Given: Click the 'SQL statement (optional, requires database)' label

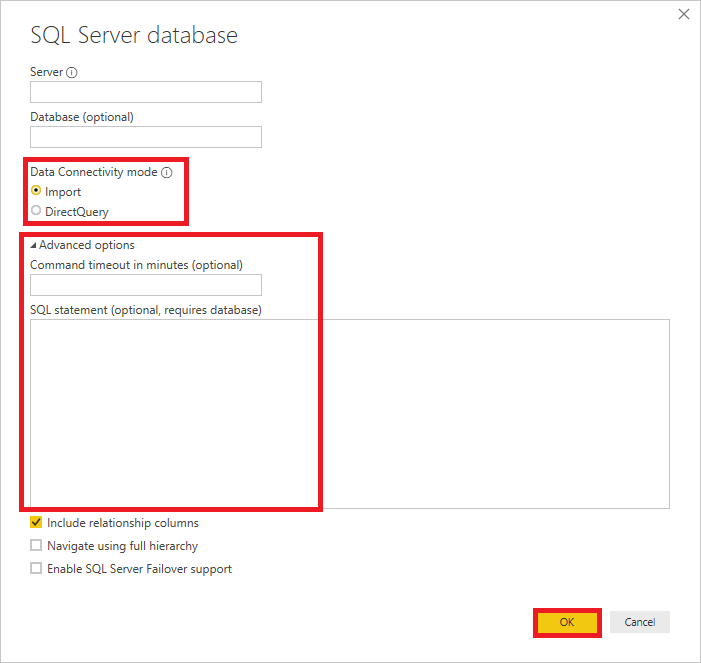Looking at the screenshot, I should (x=146, y=310).
